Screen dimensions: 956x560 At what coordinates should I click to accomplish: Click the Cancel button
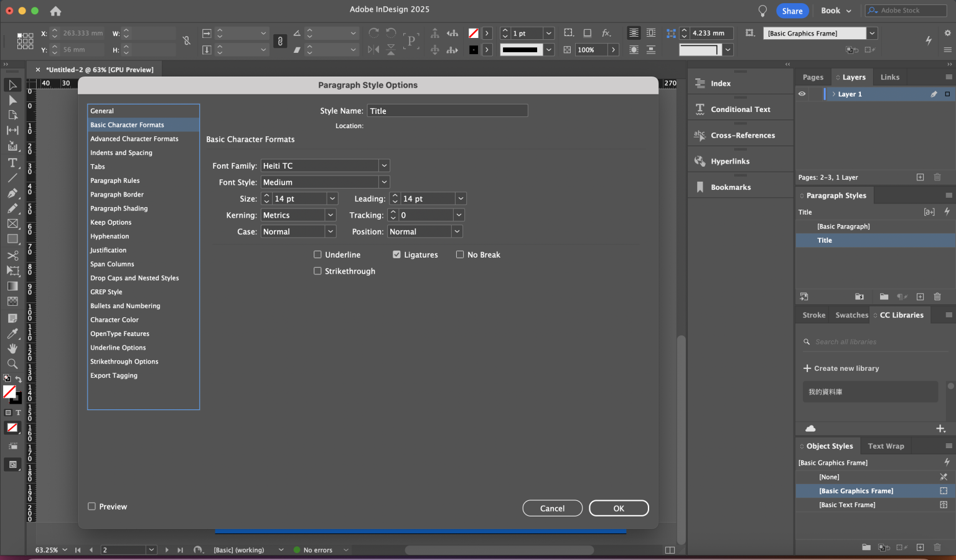coord(552,508)
